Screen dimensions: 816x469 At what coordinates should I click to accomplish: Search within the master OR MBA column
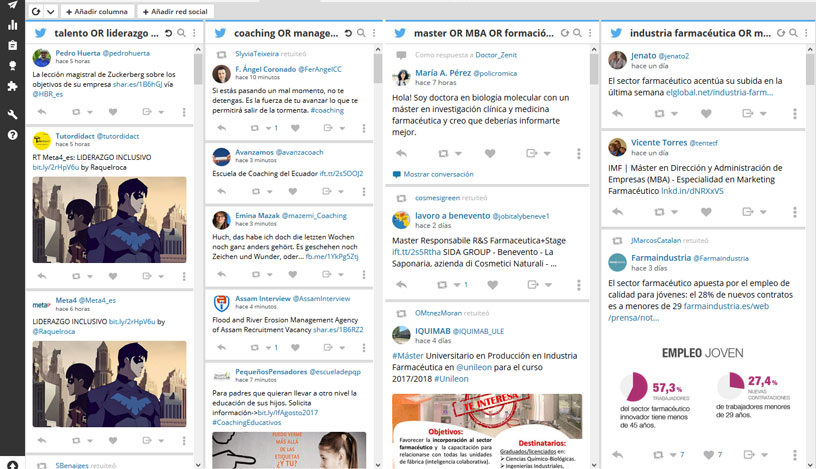(x=577, y=33)
